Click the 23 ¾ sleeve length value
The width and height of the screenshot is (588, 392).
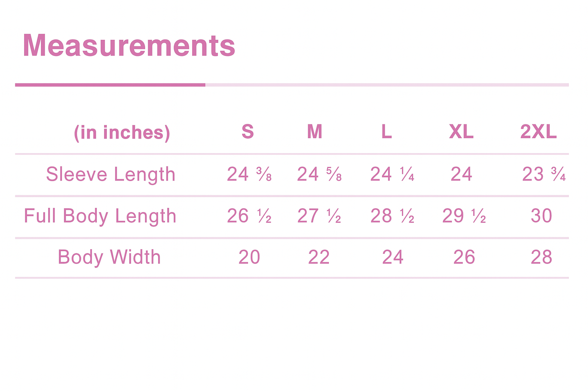pos(544,174)
